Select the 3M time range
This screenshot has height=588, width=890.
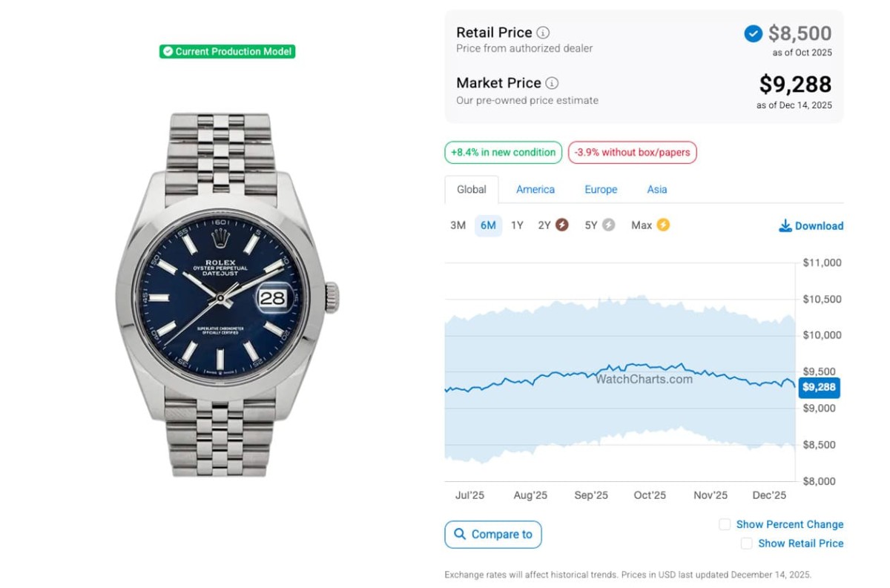coord(458,225)
